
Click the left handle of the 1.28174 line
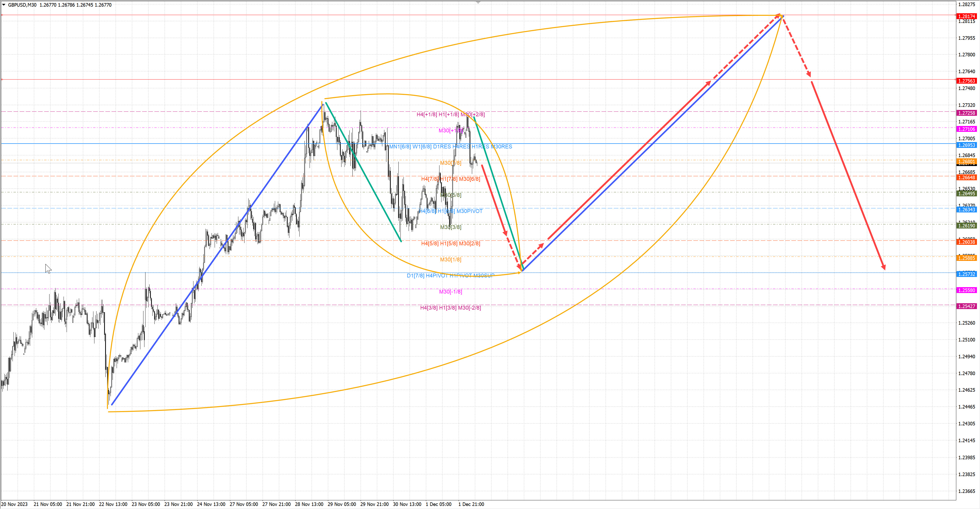[x=2, y=15]
